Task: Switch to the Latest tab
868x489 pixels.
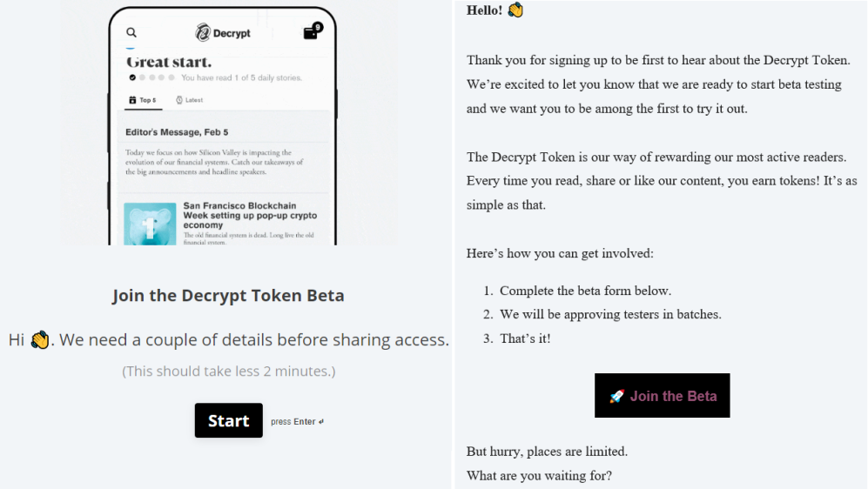Action: tap(189, 100)
